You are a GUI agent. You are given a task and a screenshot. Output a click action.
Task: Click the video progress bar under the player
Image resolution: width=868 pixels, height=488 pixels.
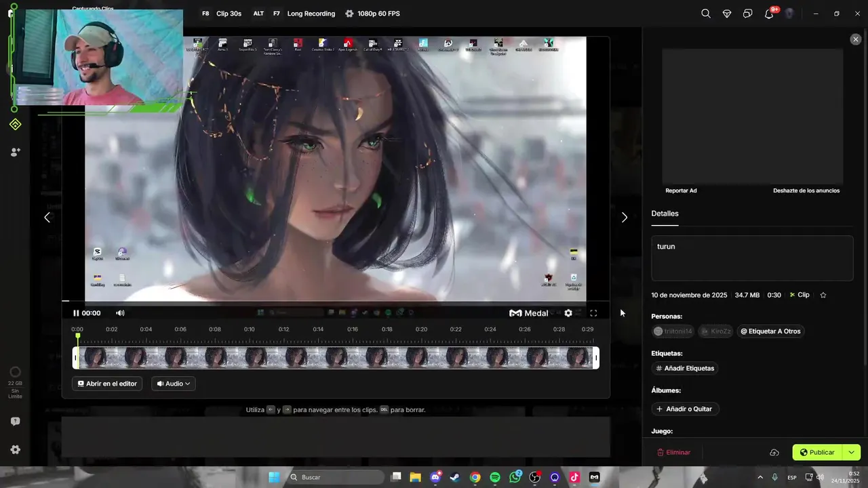336,301
